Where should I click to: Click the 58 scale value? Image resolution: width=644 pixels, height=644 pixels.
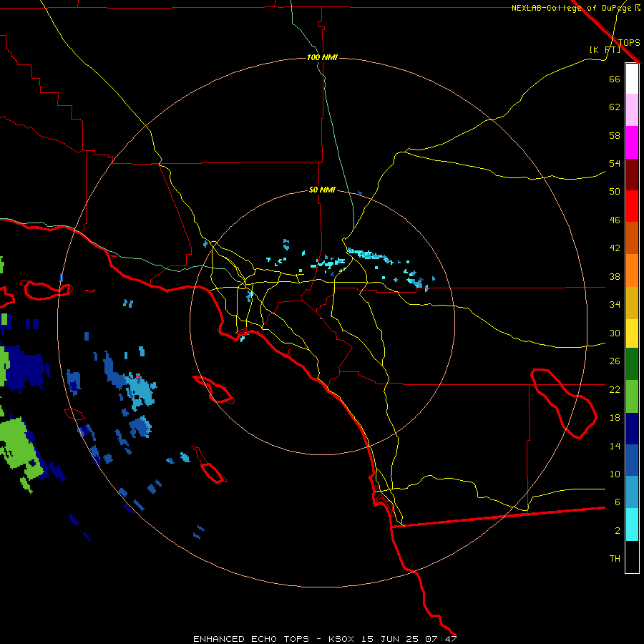615,135
